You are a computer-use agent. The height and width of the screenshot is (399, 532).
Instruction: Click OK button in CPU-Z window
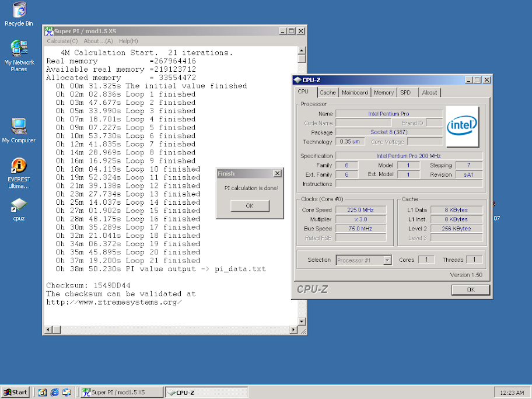point(471,290)
